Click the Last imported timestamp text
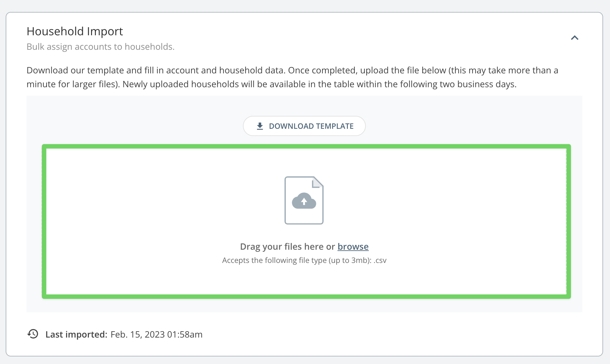The image size is (610, 364). pos(156,334)
